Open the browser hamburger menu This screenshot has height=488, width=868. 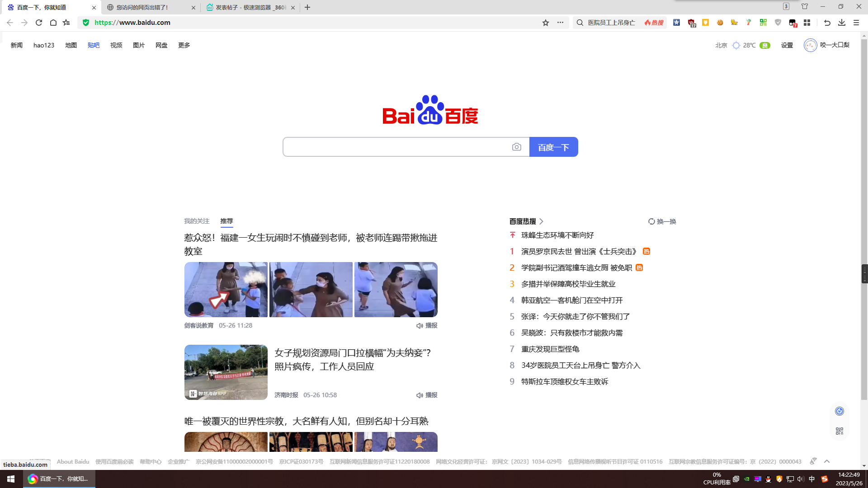pyautogui.click(x=856, y=23)
